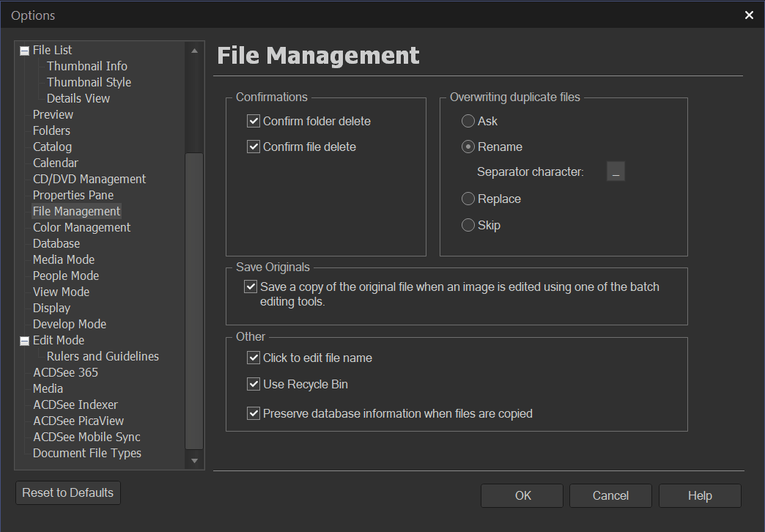This screenshot has width=765, height=532.
Task: Click the Separator character field
Action: (616, 172)
